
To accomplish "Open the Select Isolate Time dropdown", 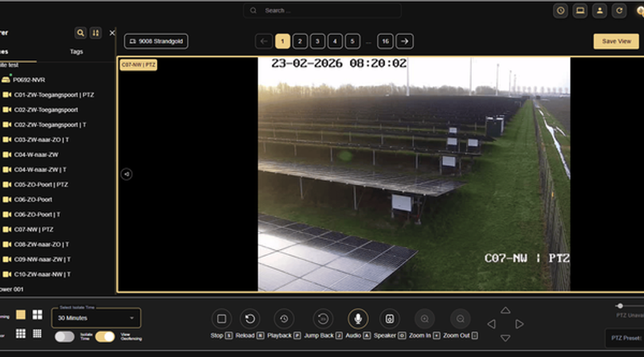I will [x=96, y=318].
